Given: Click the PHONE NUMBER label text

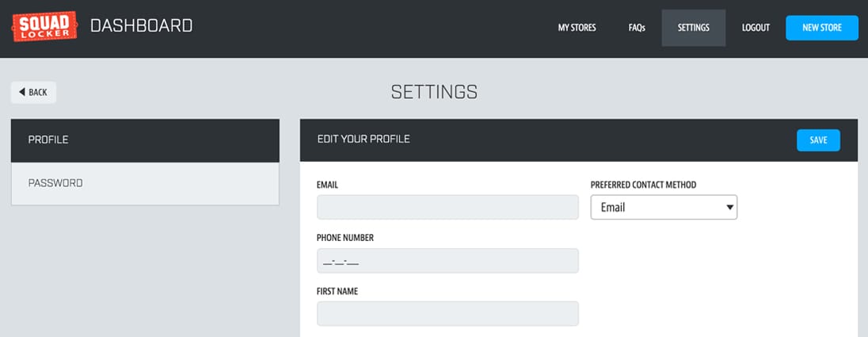Looking at the screenshot, I should pos(345,239).
